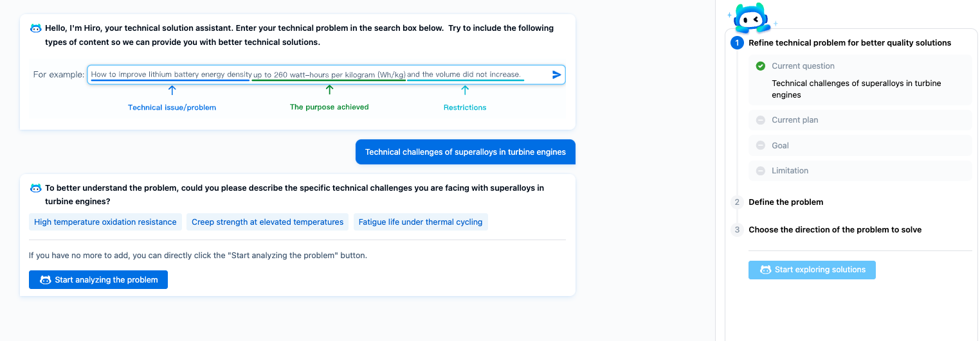Open step 2 Define the problem
The width and height of the screenshot is (980, 341).
[x=786, y=202]
